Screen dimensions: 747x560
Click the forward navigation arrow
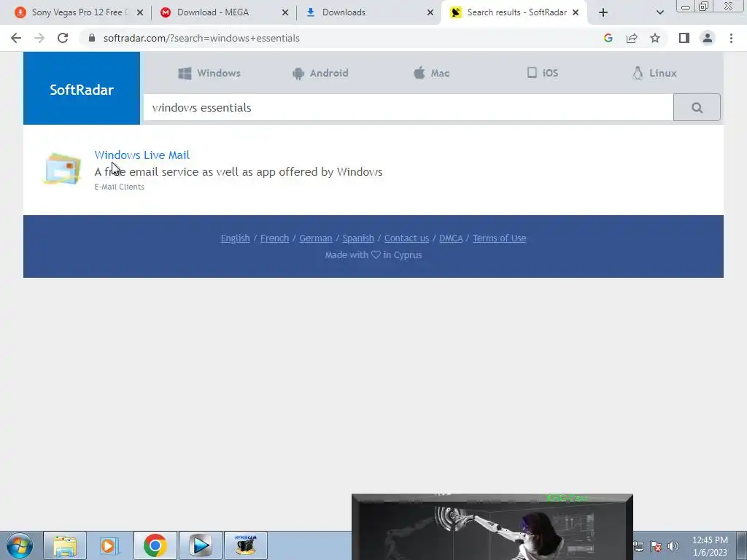click(x=39, y=38)
